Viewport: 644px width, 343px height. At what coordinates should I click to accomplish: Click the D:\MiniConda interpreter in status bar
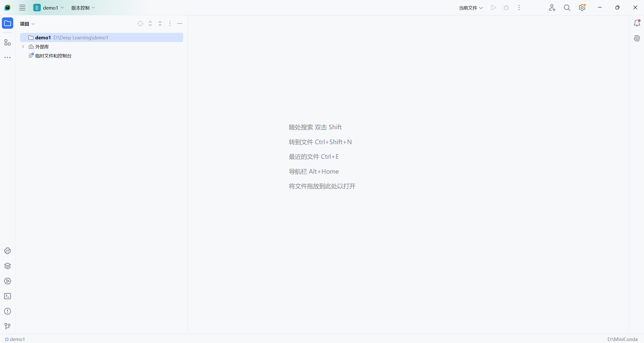pyautogui.click(x=622, y=339)
